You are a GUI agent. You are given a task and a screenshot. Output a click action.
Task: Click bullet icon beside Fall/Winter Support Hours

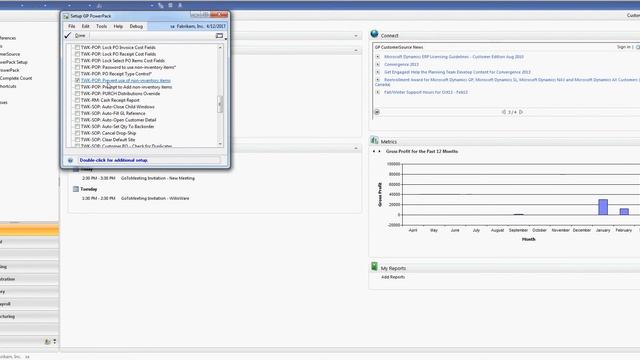coord(378,92)
